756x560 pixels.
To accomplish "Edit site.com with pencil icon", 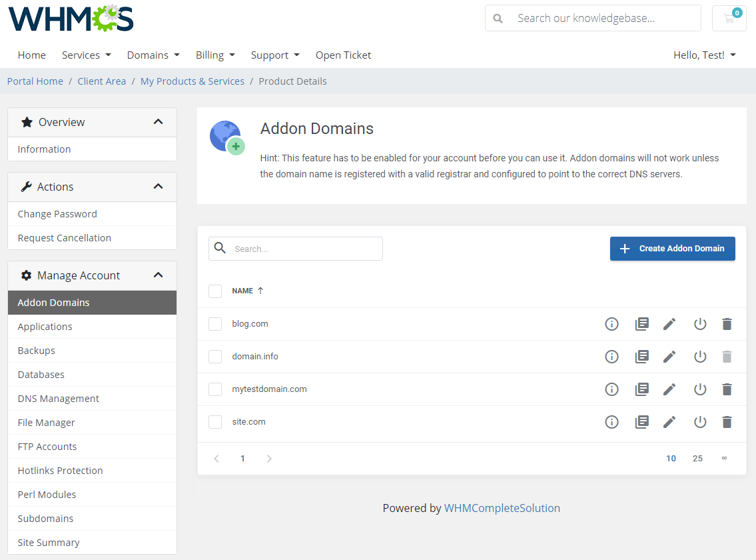I will tap(669, 422).
